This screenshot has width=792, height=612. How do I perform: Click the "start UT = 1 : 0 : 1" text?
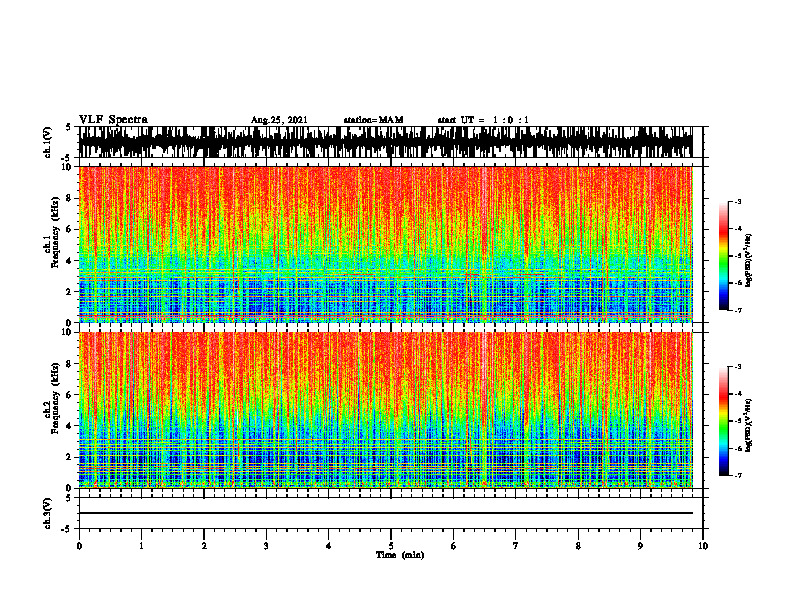tap(483, 120)
